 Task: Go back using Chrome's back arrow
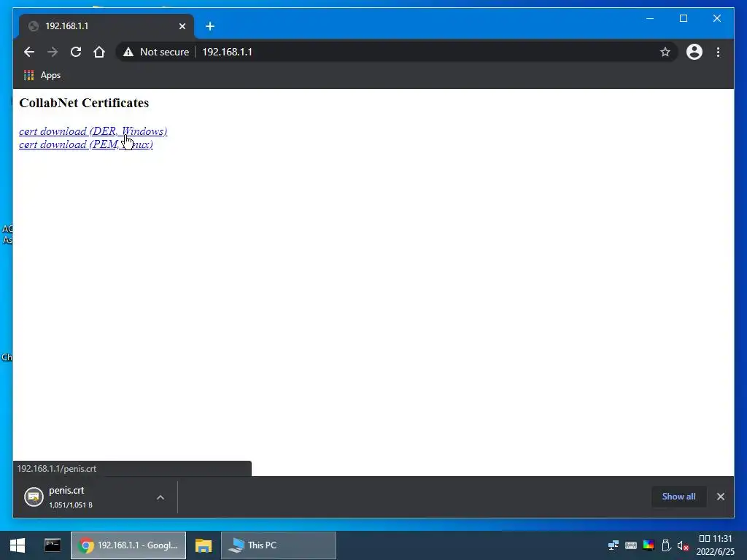click(29, 52)
